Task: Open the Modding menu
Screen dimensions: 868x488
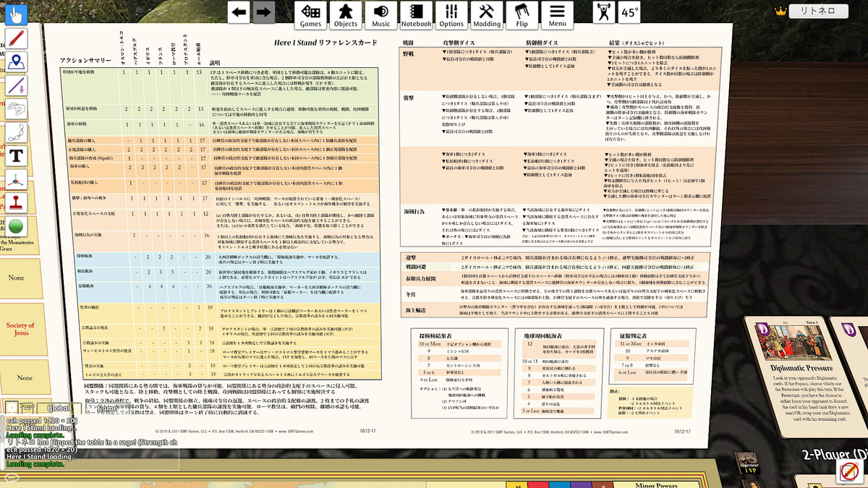Action: pos(488,15)
